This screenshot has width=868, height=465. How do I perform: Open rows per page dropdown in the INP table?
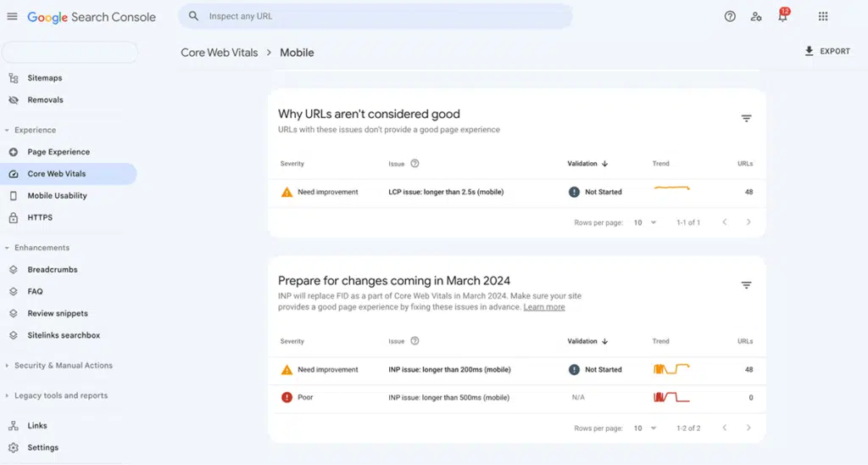[645, 429]
